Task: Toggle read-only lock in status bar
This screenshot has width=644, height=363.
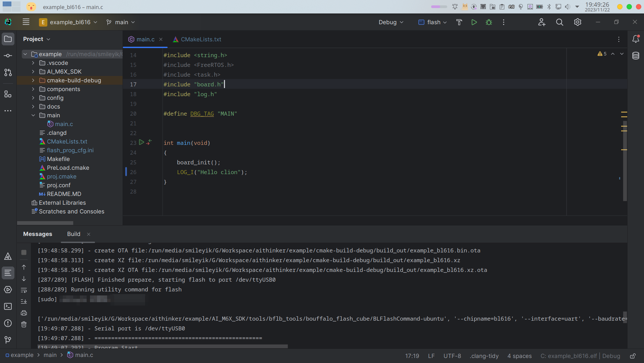Action: coord(633,356)
